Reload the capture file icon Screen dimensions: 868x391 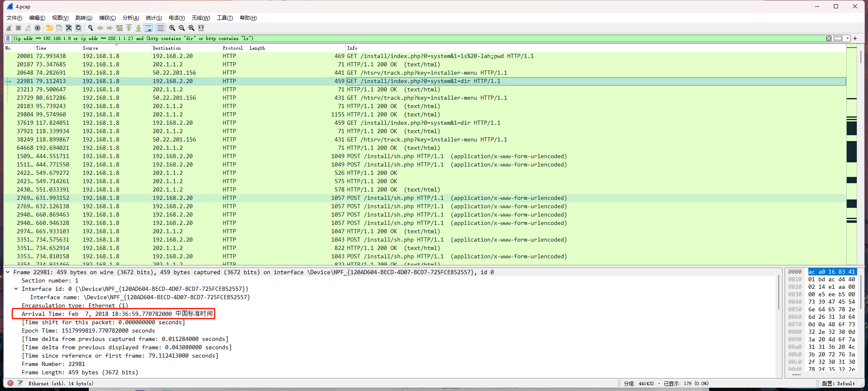pos(78,28)
